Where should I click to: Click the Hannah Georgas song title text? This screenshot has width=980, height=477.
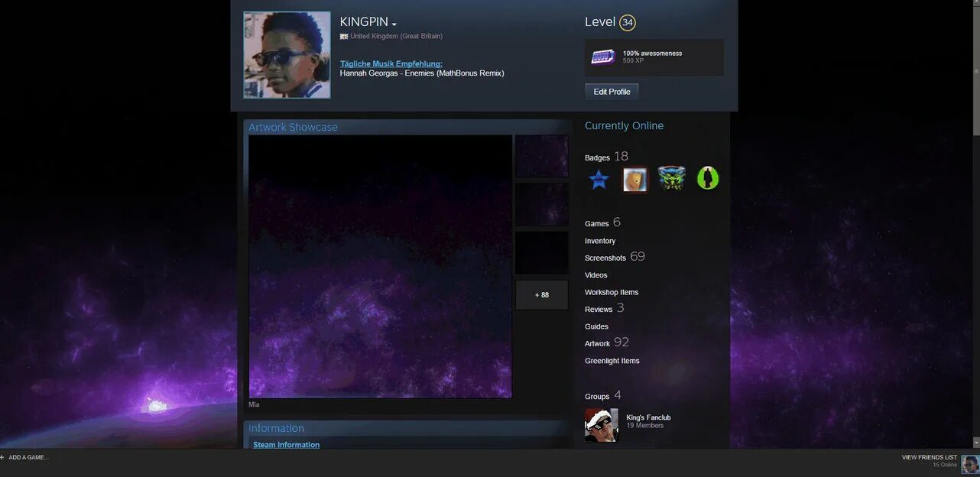pos(422,73)
